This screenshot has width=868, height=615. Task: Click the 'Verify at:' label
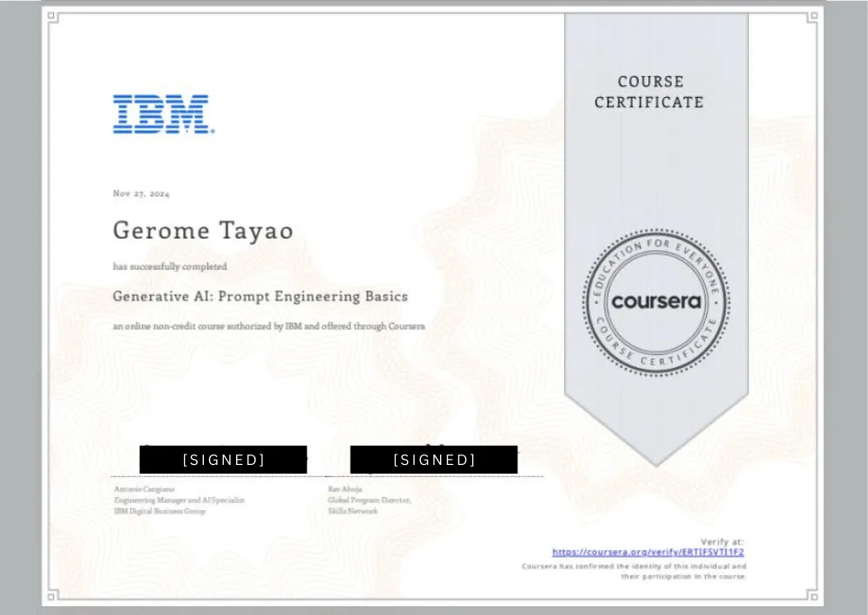point(722,541)
